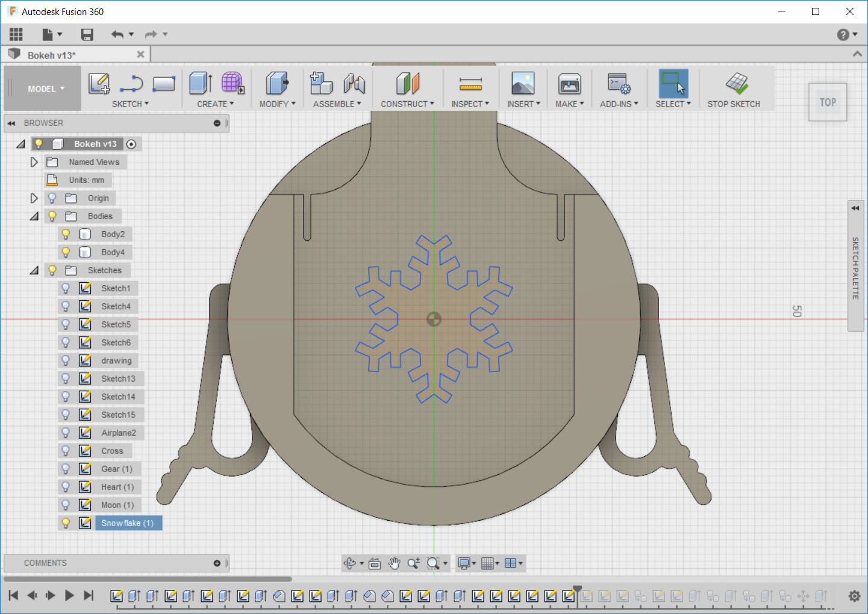
Task: Open the MODEL workspace dropdown
Action: click(46, 89)
